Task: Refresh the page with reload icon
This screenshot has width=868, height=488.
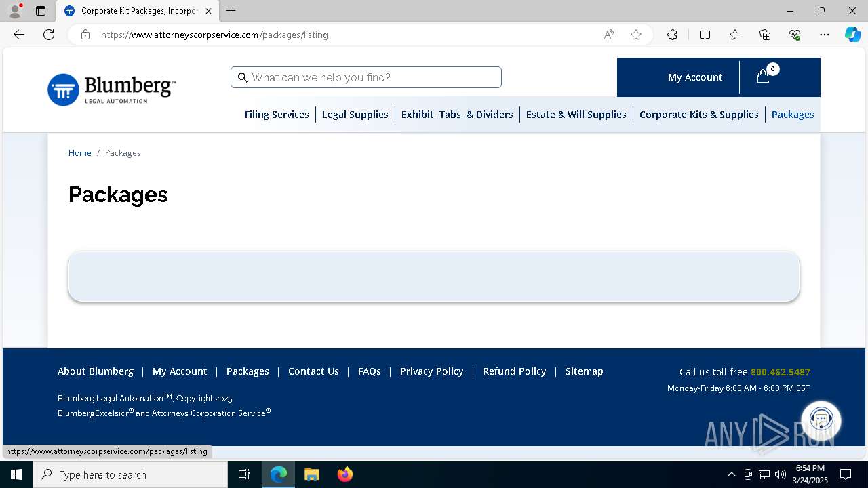Action: tap(49, 35)
